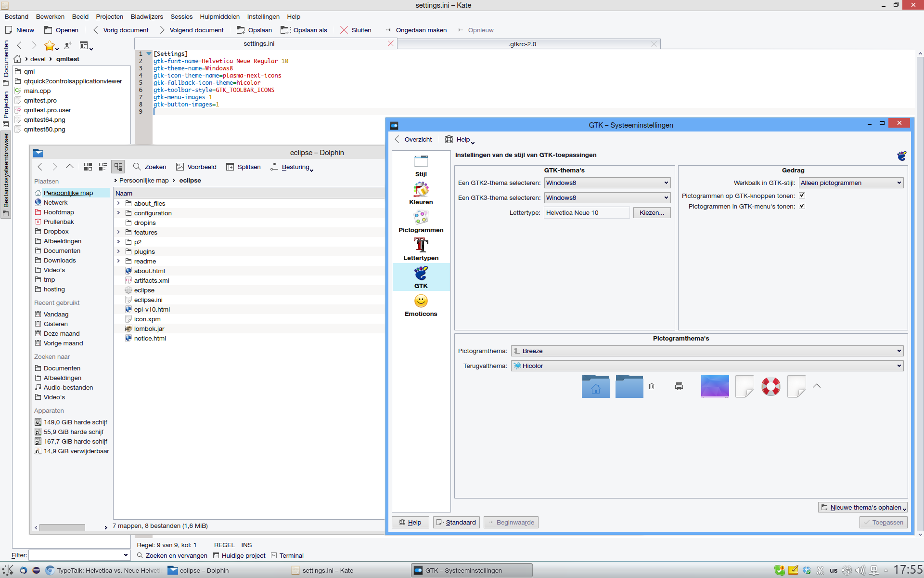Toggle Pictogrammen op GTK-knoppen tonen checkbox
Screen dimensions: 924x578
coord(802,196)
